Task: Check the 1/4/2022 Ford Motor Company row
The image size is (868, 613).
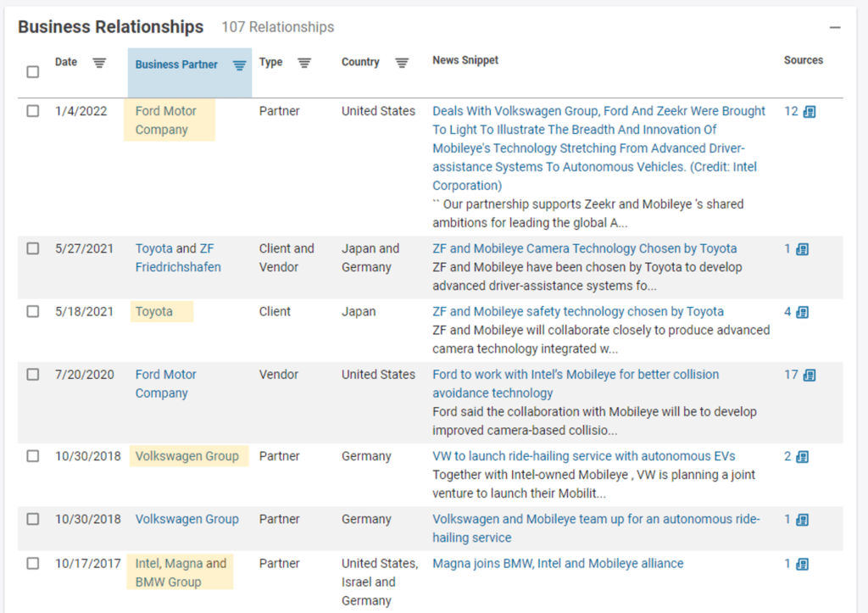Action: pyautogui.click(x=33, y=111)
